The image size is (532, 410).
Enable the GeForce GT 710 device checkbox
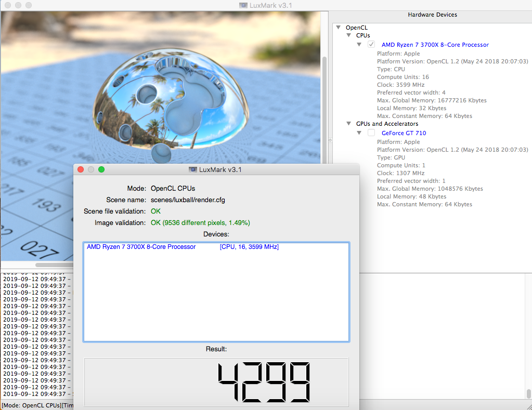[x=371, y=133]
